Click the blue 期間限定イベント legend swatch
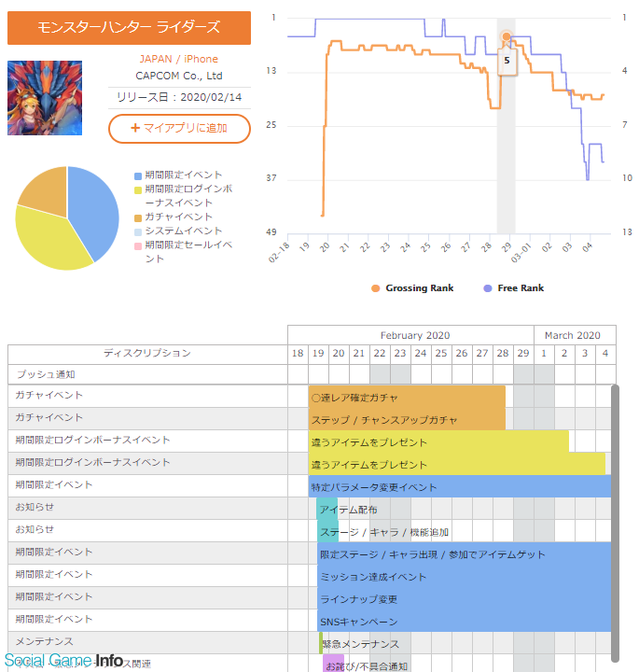The width and height of the screenshot is (639, 672). pyautogui.click(x=138, y=176)
